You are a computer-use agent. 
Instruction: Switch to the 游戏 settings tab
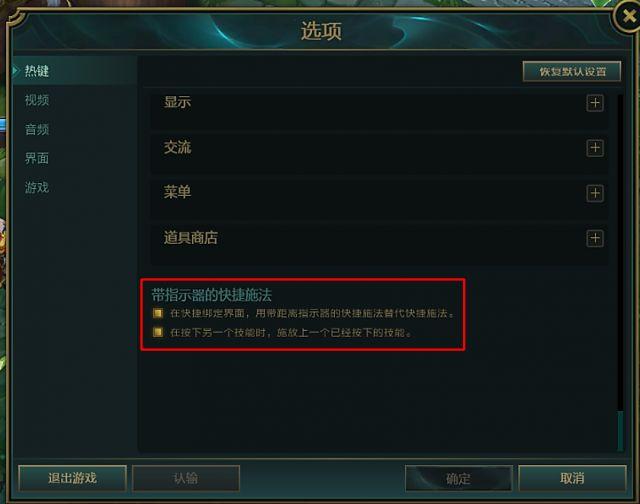point(37,188)
